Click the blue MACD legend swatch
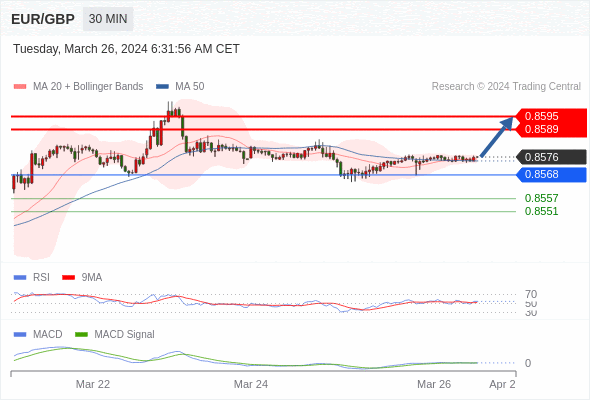Screen dimensions: 590x400 [20, 334]
